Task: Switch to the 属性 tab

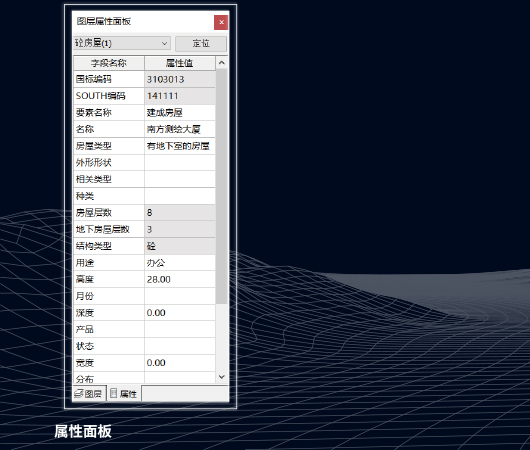Action: (x=124, y=394)
